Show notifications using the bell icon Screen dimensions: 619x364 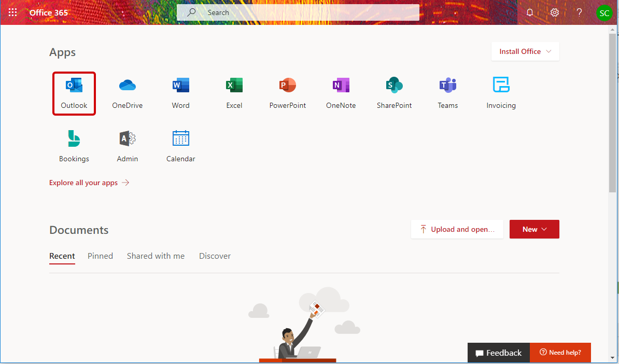(x=530, y=12)
